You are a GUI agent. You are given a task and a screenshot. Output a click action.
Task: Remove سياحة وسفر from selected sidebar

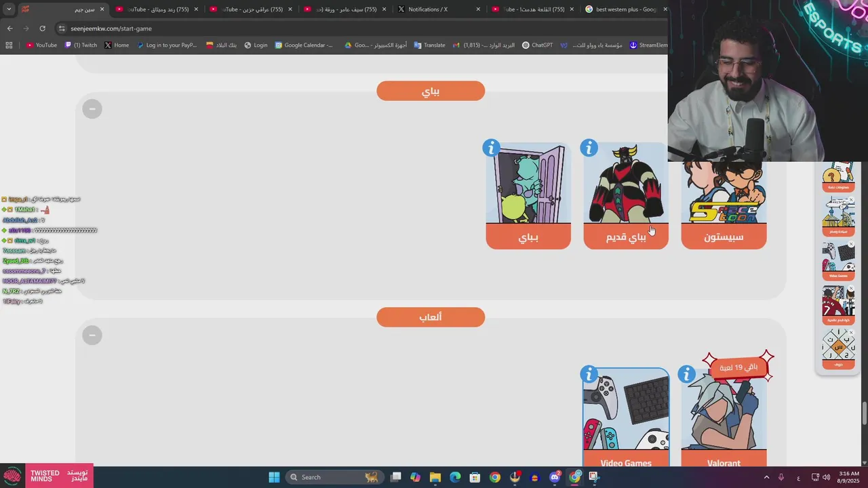coord(852,200)
